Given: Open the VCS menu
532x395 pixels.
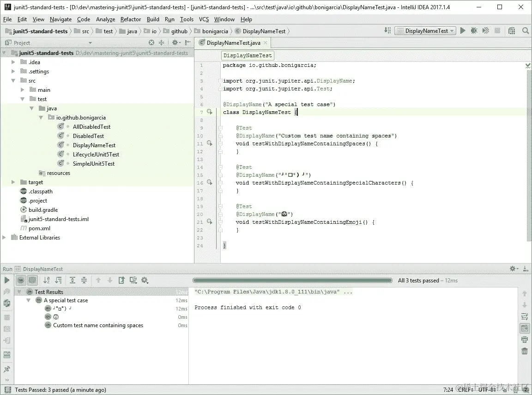Looking at the screenshot, I should 204,19.
